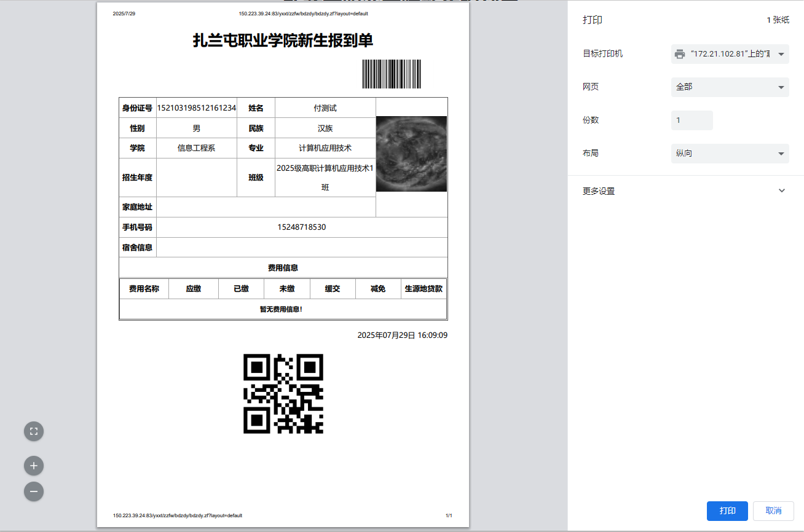The width and height of the screenshot is (804, 532).
Task: Zoom out the print preview
Action: coord(34,491)
